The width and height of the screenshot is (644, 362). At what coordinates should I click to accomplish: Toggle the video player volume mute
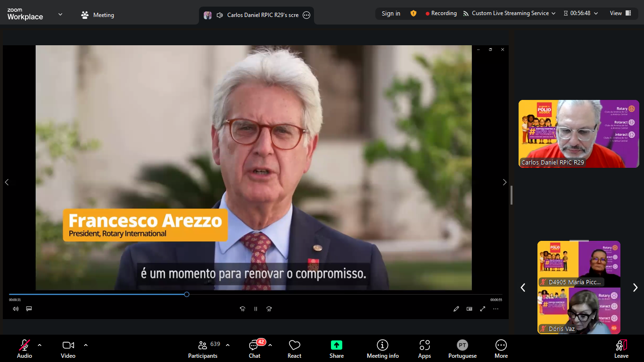tap(16, 309)
